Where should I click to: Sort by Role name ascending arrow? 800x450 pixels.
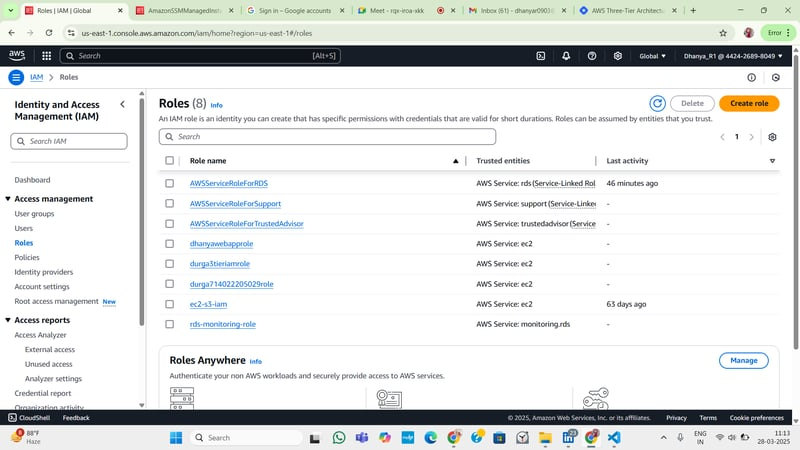[x=456, y=161]
